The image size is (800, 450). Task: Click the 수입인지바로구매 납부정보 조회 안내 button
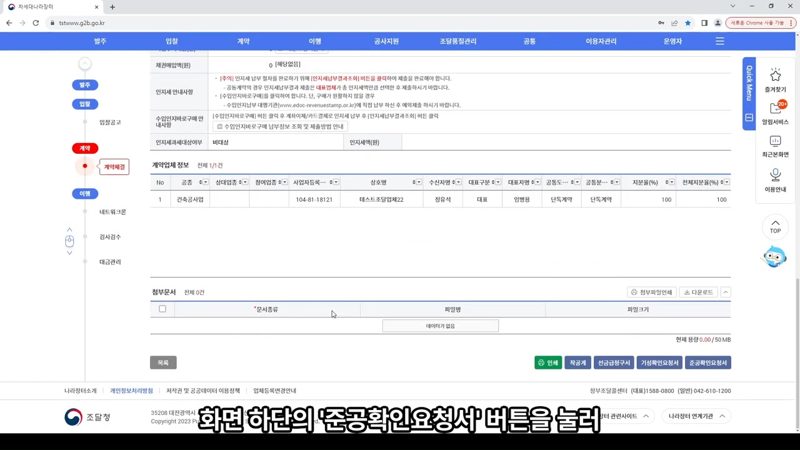(x=280, y=127)
